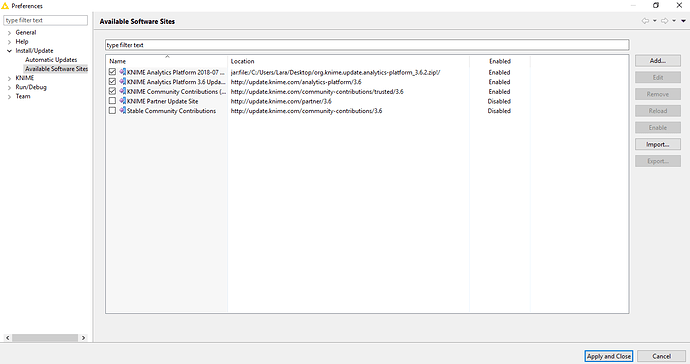Click the Import... button
The image size is (690, 364).
tap(658, 144)
